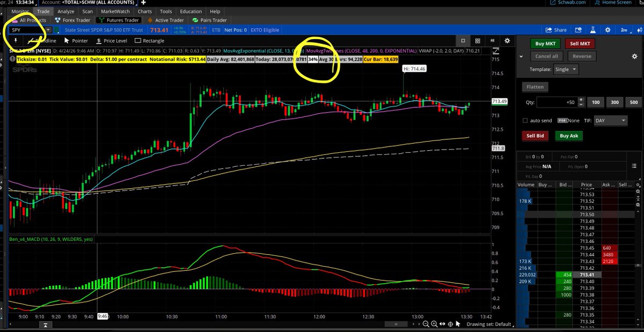Click Sell Bid button
This screenshot has height=332, width=644.
pyautogui.click(x=535, y=136)
